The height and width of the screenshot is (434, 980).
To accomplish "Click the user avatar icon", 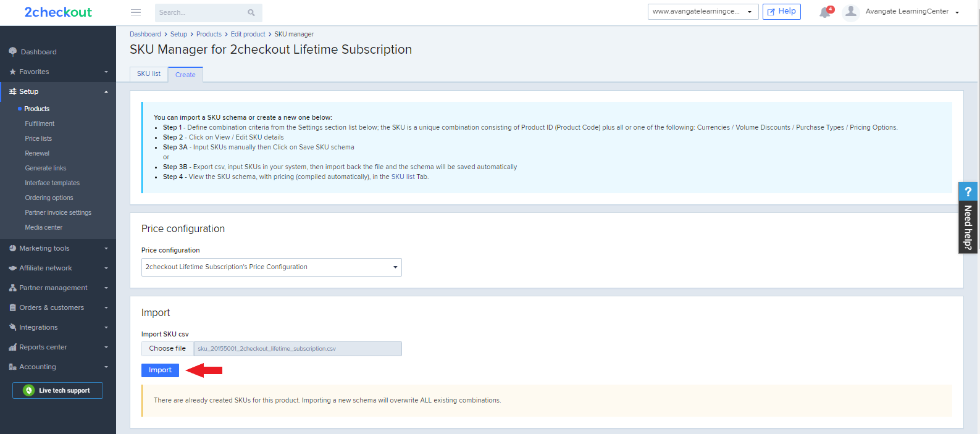I will point(851,12).
